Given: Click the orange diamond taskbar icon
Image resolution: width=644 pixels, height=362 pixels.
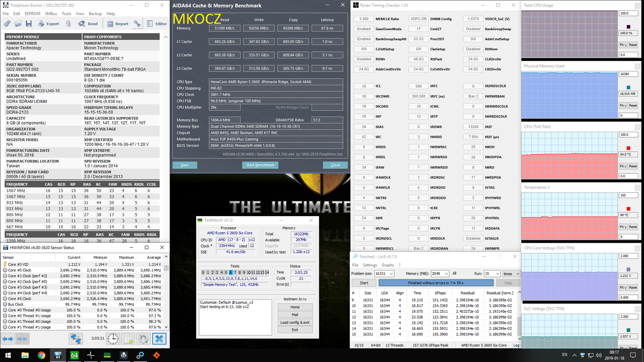Looking at the screenshot, I should pyautogui.click(x=156, y=355).
